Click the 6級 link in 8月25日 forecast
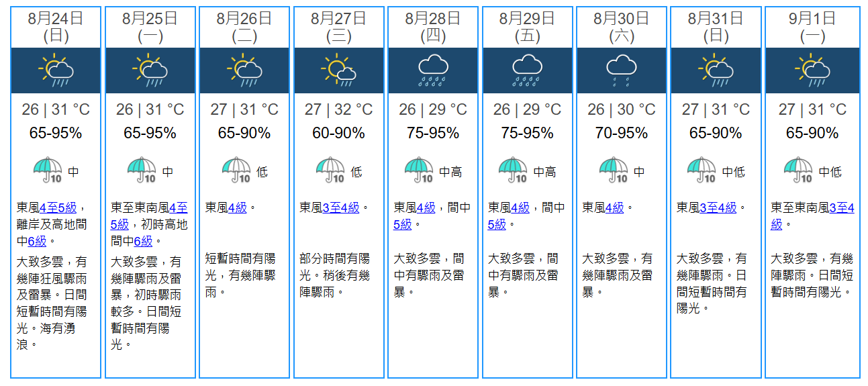Viewport: 868px width, 386px height. tap(143, 241)
